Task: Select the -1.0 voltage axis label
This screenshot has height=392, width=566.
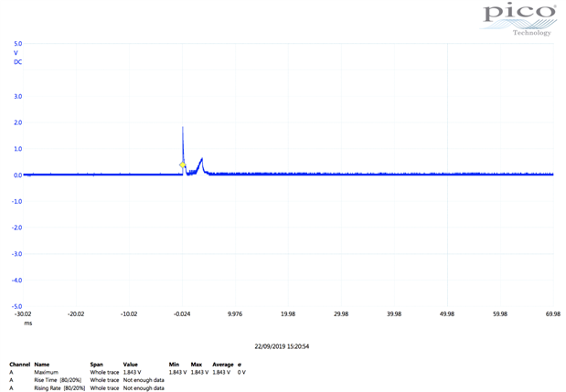Action: pyautogui.click(x=17, y=202)
